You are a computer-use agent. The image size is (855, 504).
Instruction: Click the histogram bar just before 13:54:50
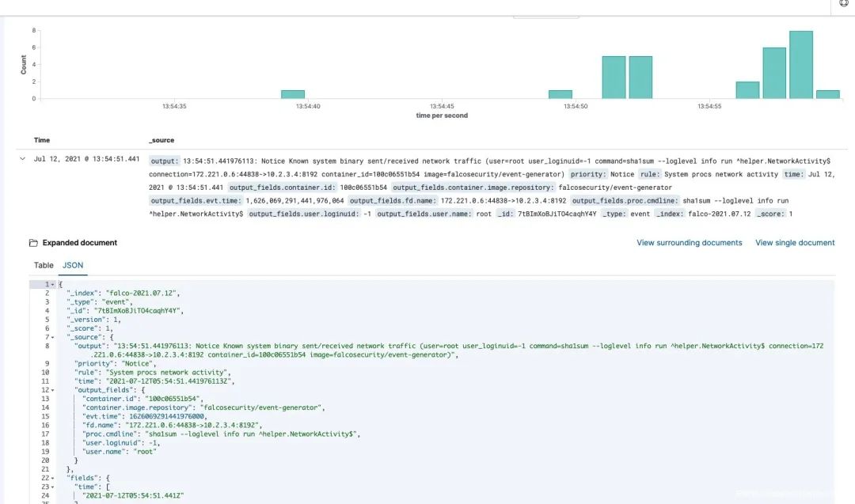click(560, 94)
